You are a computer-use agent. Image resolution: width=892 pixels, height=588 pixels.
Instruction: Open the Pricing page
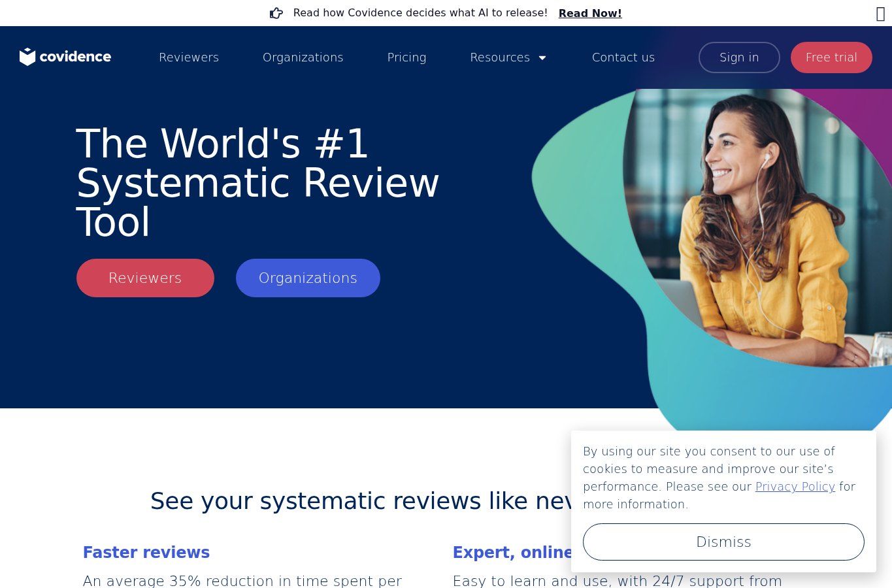[x=406, y=57]
